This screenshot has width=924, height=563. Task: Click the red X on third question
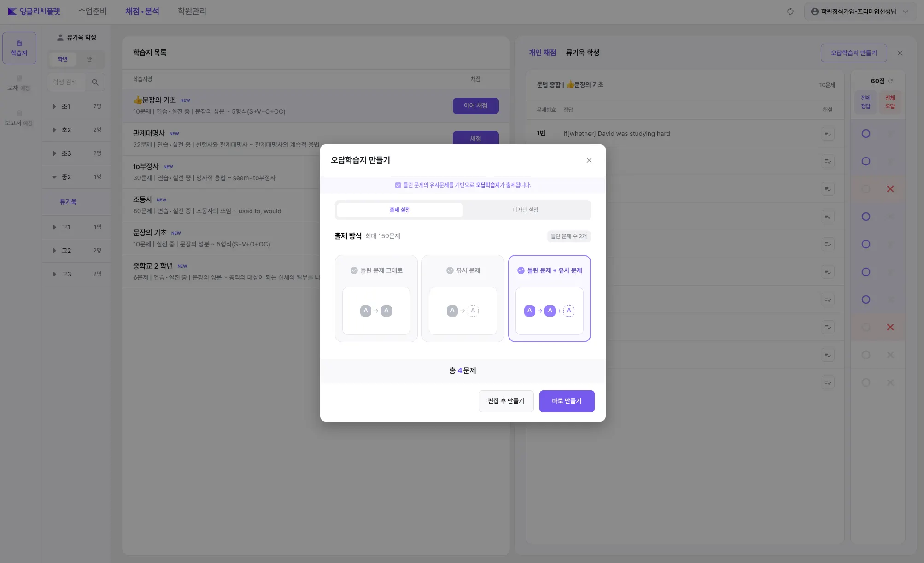point(890,189)
